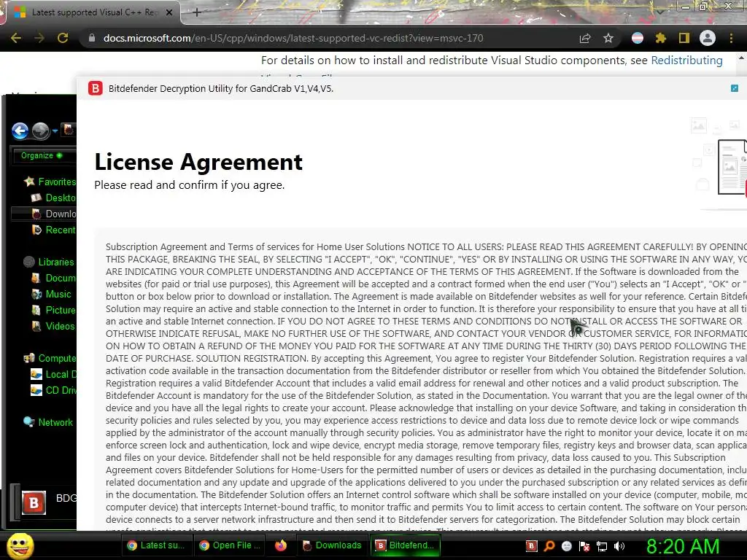Select CD Drive in Explorer sidebar
Viewport: 747px width, 560px height.
[53, 391]
